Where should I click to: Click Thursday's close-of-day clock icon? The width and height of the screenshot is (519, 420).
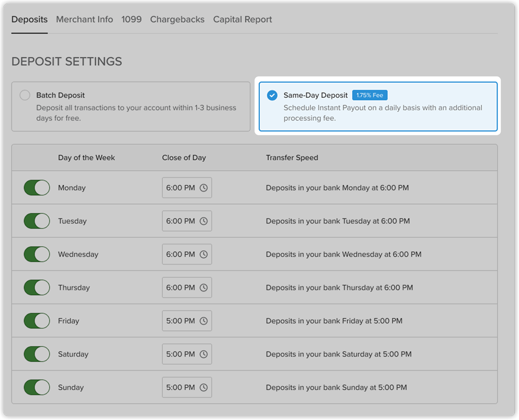click(204, 288)
